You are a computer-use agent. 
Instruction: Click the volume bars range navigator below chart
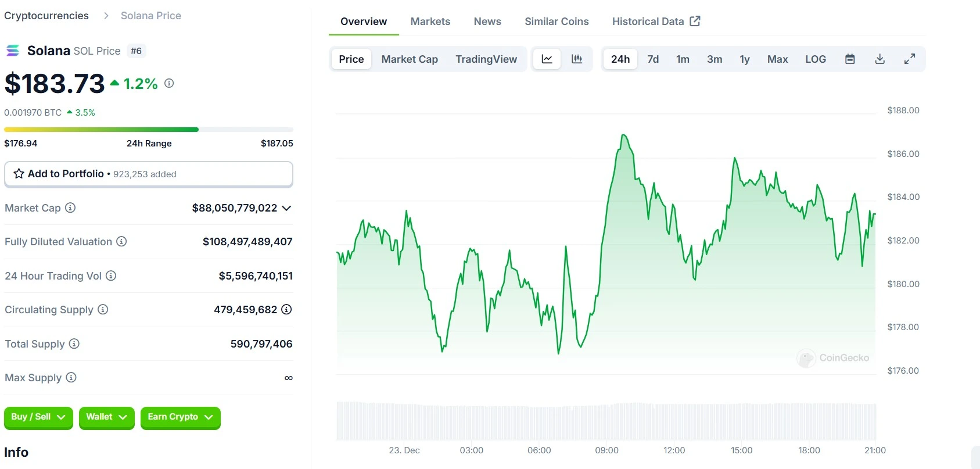point(606,421)
